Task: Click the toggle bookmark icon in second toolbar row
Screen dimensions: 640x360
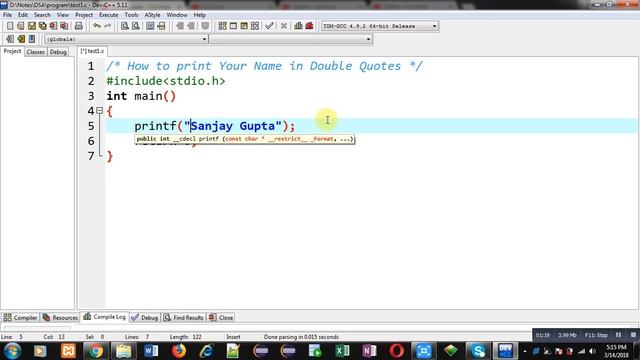Action: coord(10,39)
